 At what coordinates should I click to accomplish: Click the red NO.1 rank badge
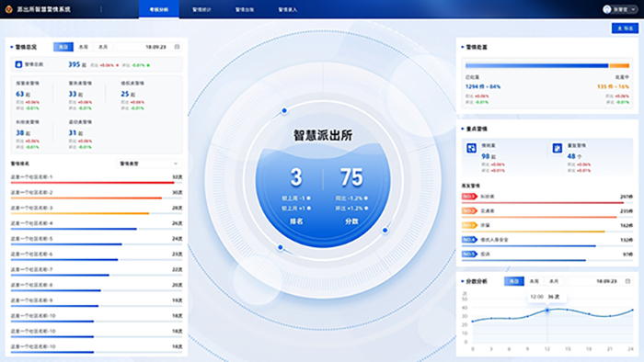pos(469,197)
